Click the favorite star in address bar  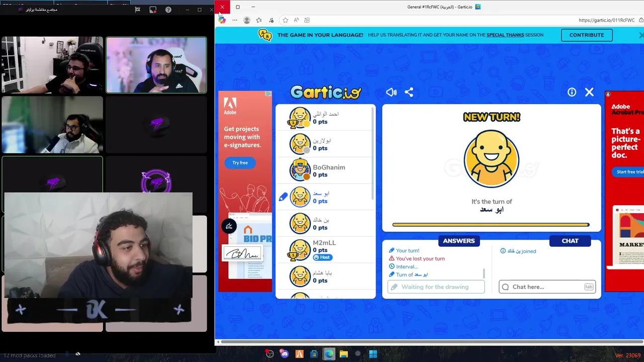285,20
